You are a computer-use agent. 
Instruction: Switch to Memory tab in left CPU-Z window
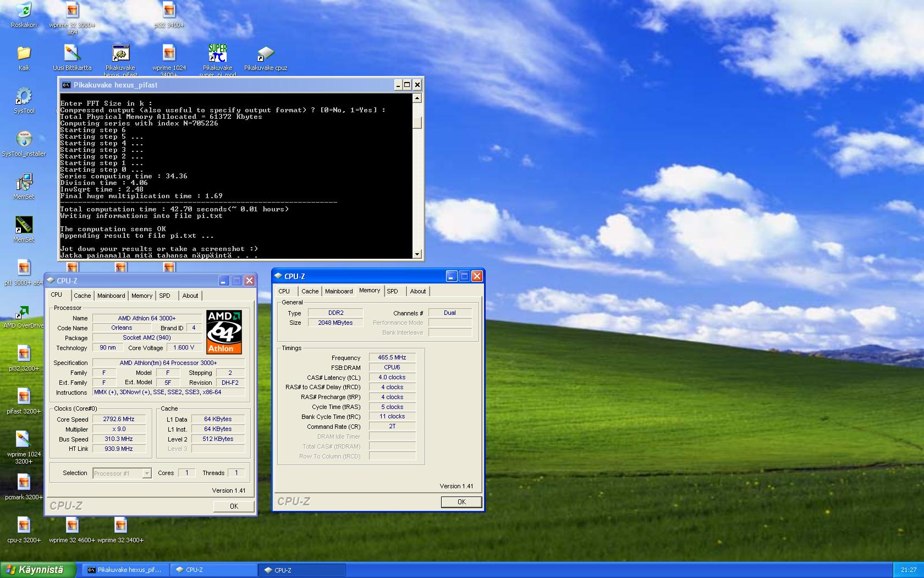[x=142, y=296]
